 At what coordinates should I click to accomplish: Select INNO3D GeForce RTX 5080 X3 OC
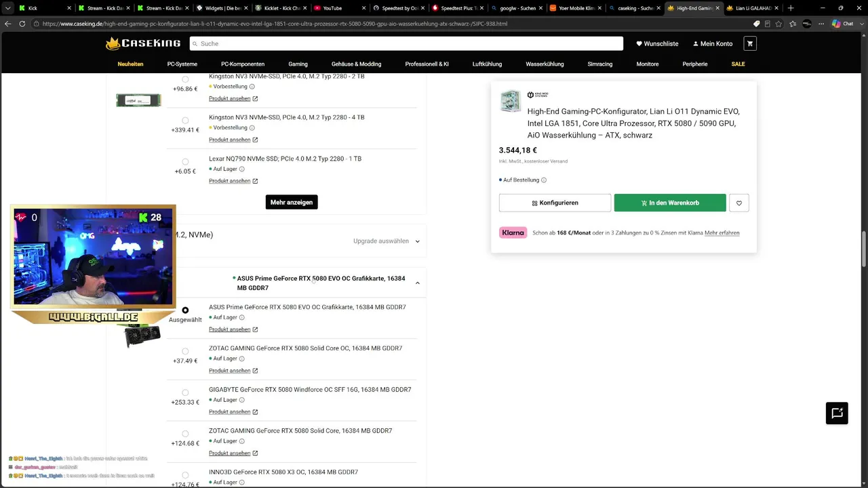185,475
